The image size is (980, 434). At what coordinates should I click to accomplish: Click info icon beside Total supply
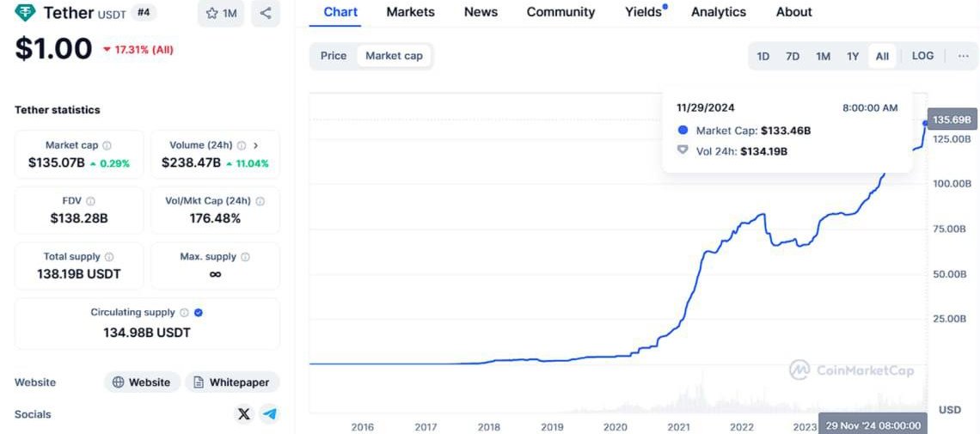point(109,257)
